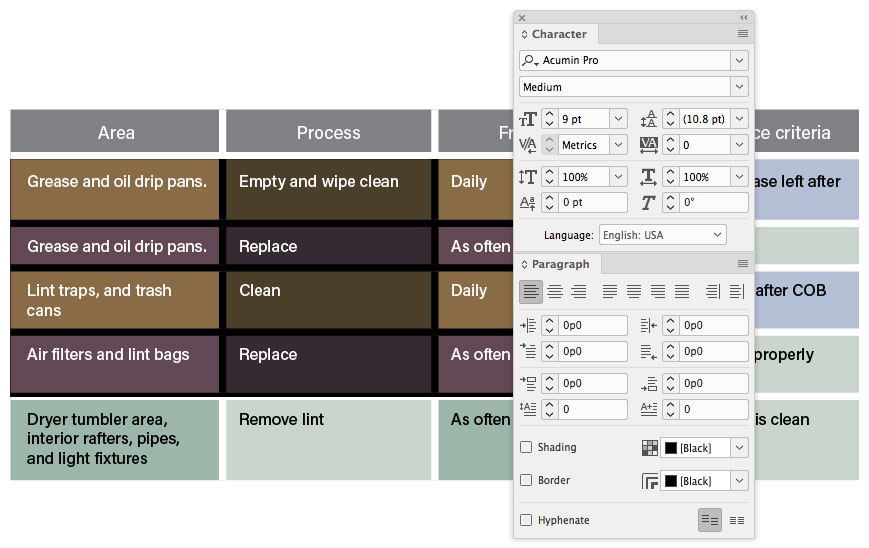The image size is (869, 548).
Task: Click the Shading black color swatch
Action: [x=671, y=448]
